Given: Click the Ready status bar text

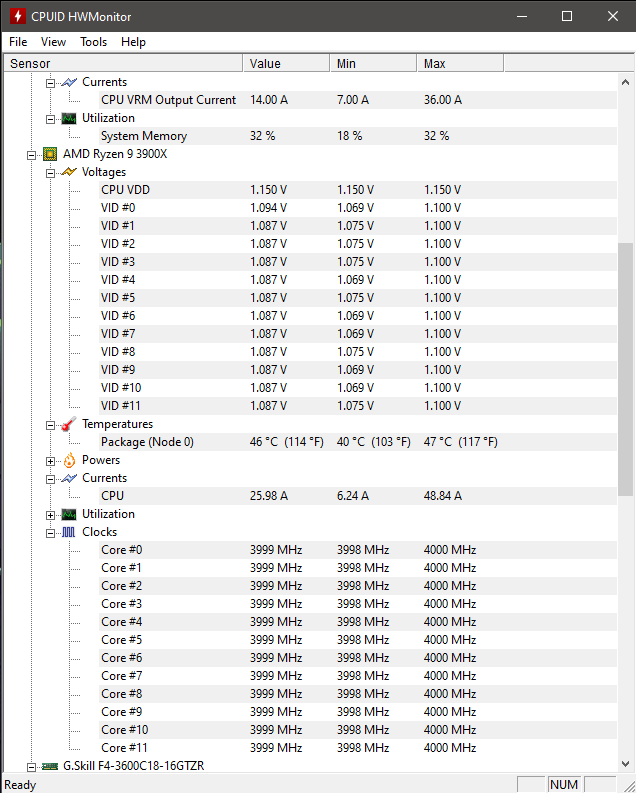Looking at the screenshot, I should click(x=20, y=785).
